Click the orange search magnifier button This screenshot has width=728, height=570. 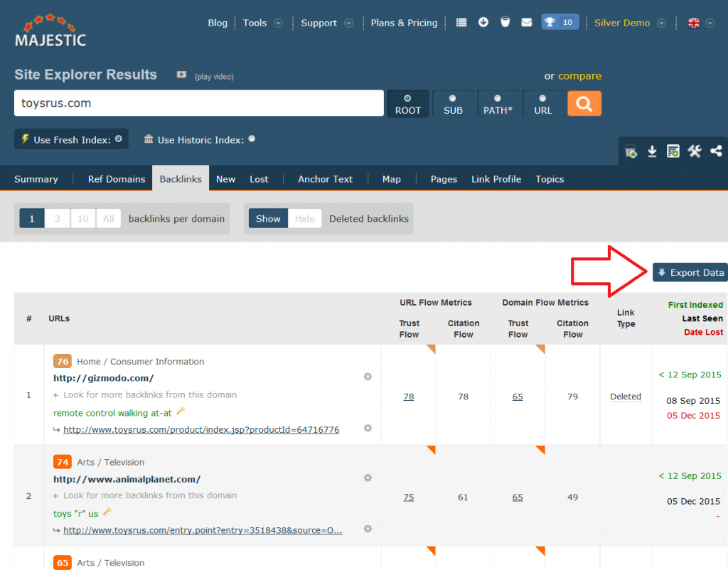point(584,104)
